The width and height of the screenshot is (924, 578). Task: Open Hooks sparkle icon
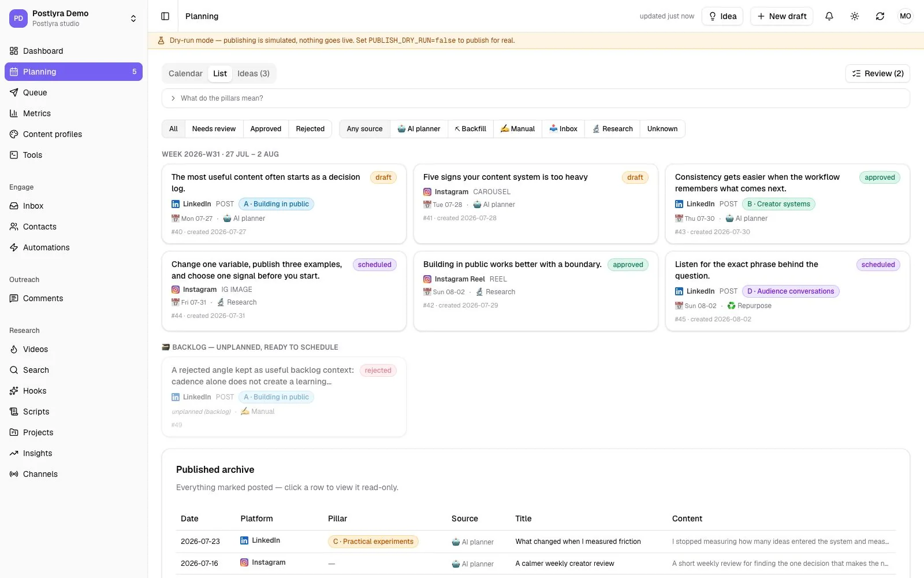click(x=14, y=391)
